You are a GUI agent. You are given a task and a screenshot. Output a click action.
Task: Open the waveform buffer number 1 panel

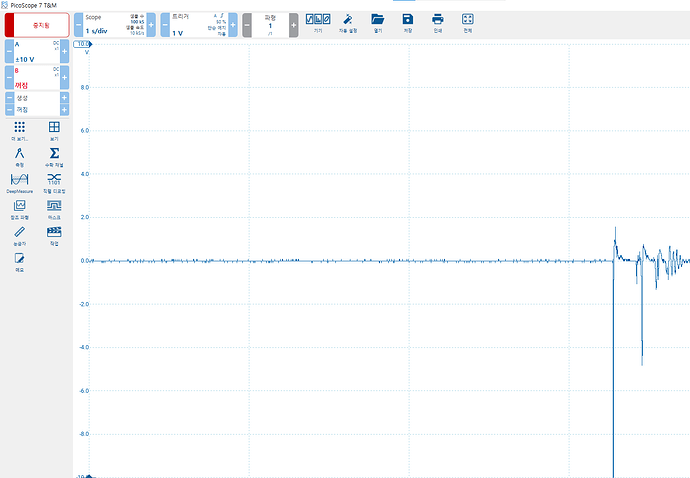(270, 25)
